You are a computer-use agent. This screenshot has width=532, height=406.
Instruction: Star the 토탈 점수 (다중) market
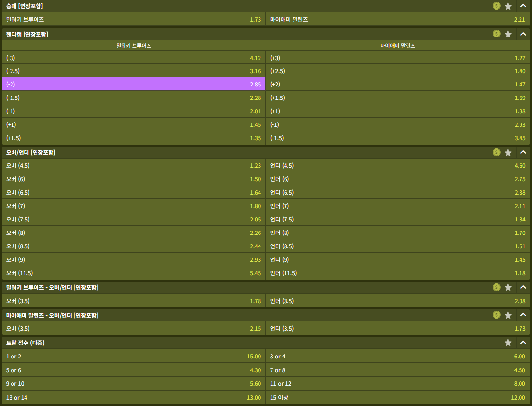[x=508, y=343]
